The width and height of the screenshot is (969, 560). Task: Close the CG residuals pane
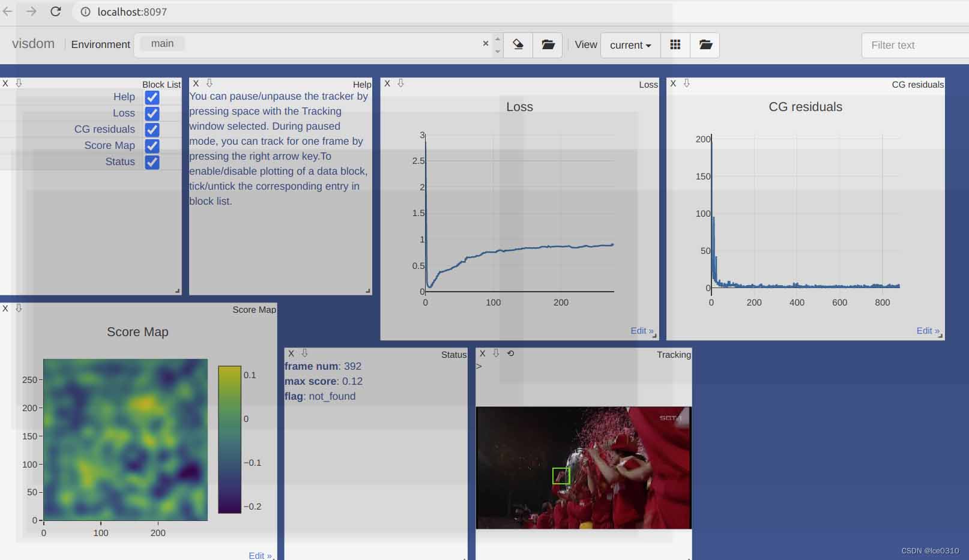(673, 83)
